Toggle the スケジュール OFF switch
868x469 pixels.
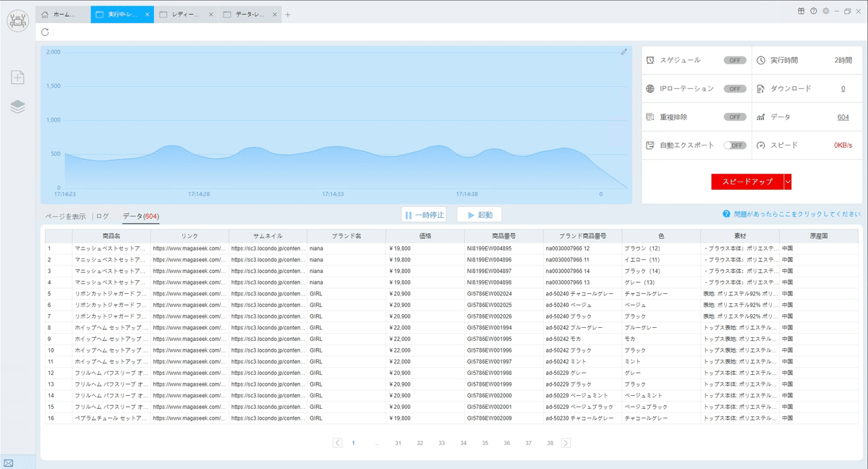pyautogui.click(x=735, y=60)
